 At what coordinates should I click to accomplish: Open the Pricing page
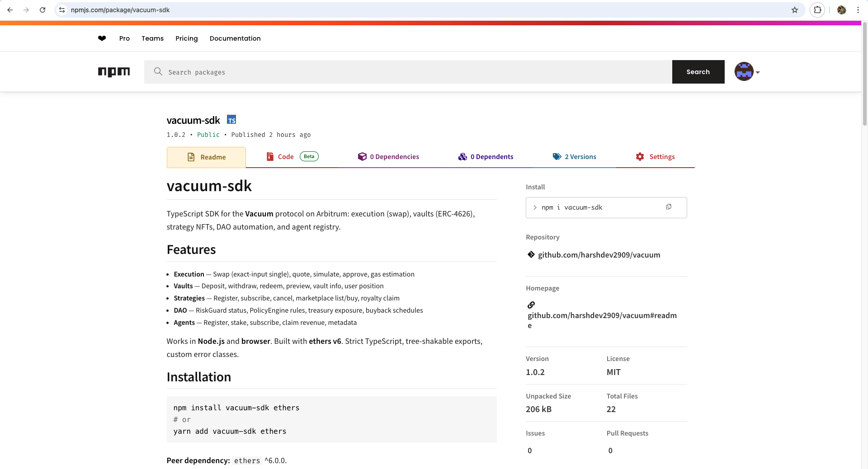tap(186, 38)
